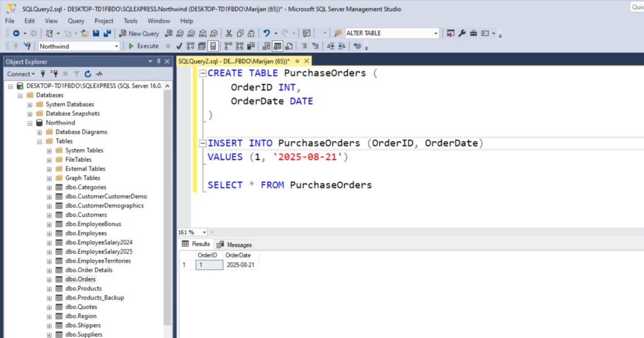Viewport: 644px width, 338px height.
Task: Open the Edit menu
Action: (x=30, y=21)
